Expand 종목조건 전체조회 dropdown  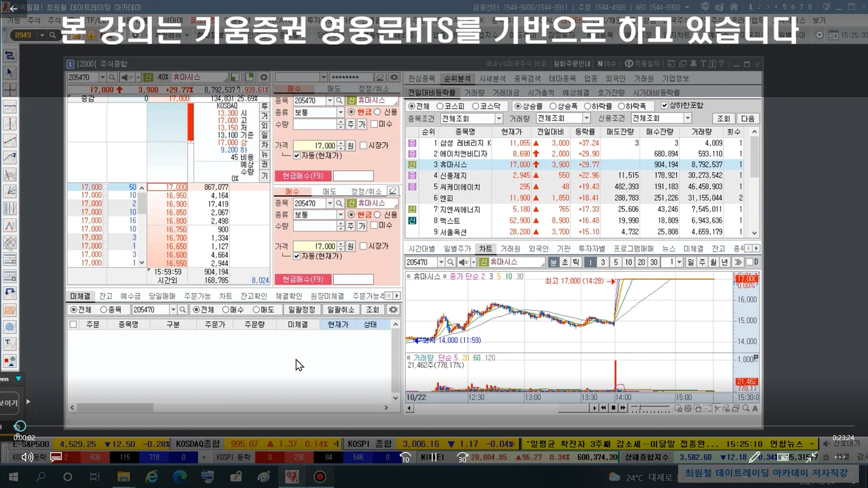click(498, 118)
